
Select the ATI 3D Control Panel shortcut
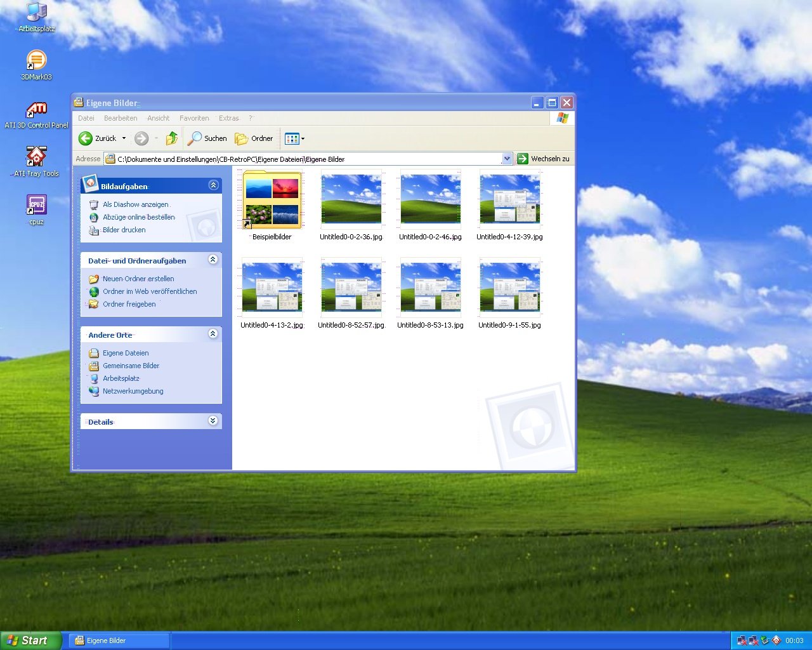click(x=36, y=114)
